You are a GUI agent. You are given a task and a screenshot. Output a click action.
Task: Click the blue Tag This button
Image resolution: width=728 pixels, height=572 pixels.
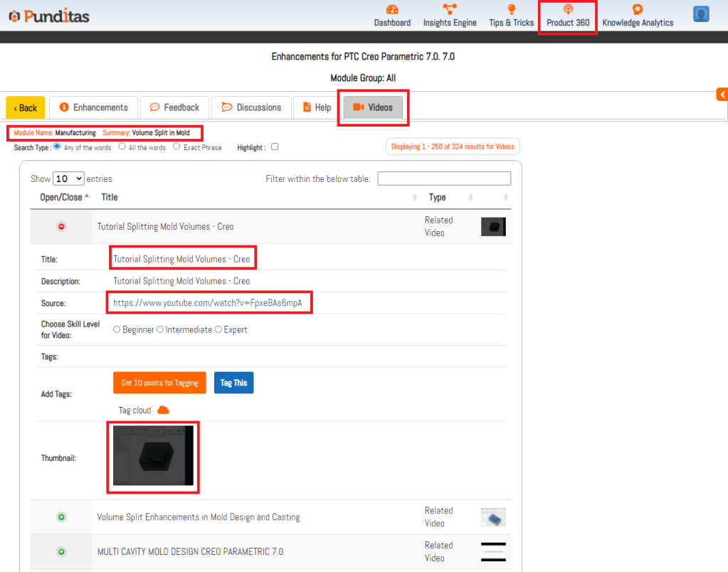point(233,383)
